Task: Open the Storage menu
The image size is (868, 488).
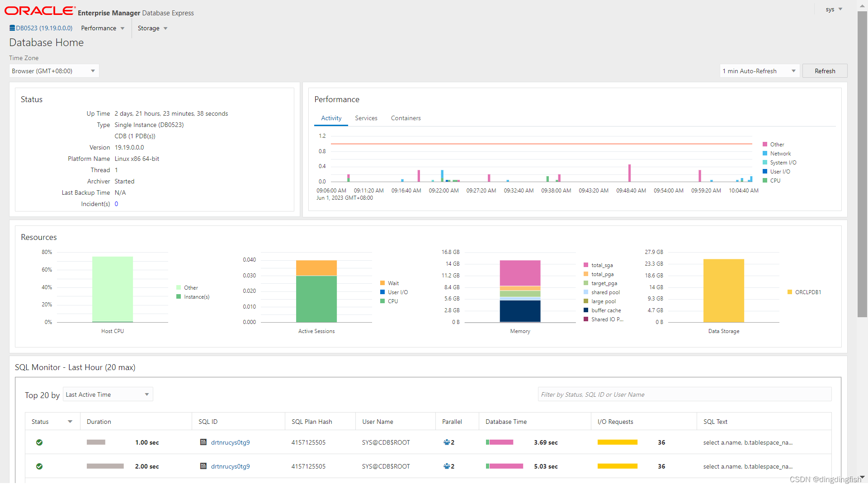Action: coord(152,28)
